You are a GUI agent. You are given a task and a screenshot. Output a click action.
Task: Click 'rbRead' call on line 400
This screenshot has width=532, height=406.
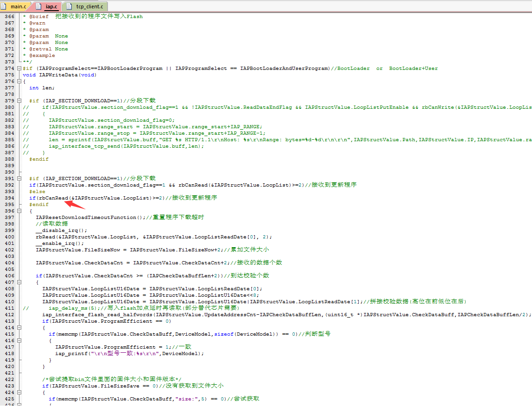click(x=45, y=237)
